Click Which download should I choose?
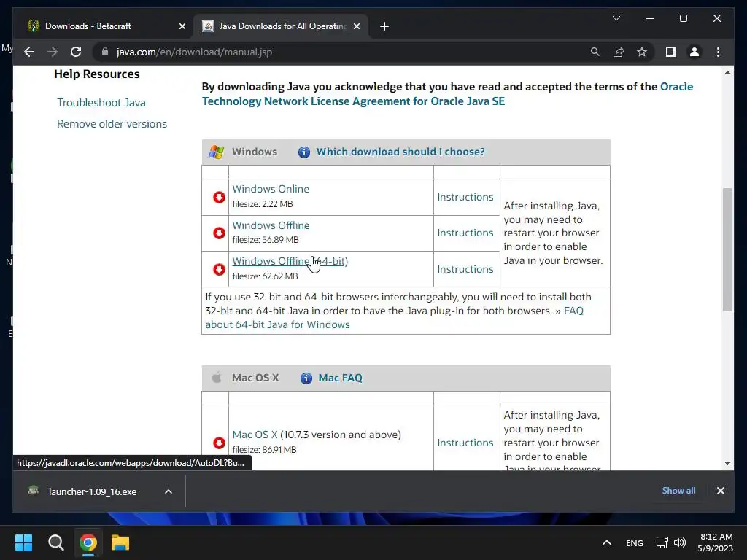Screen dimensions: 747x560 (x=400, y=152)
